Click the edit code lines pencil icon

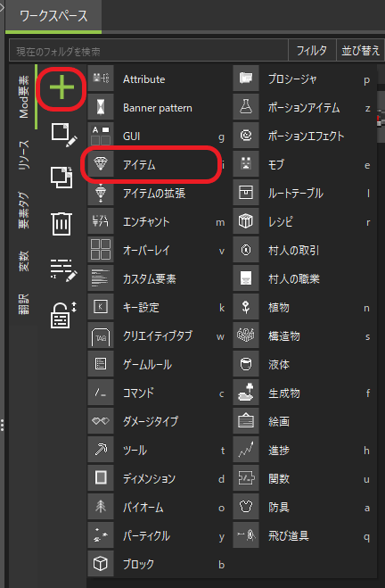(63, 269)
